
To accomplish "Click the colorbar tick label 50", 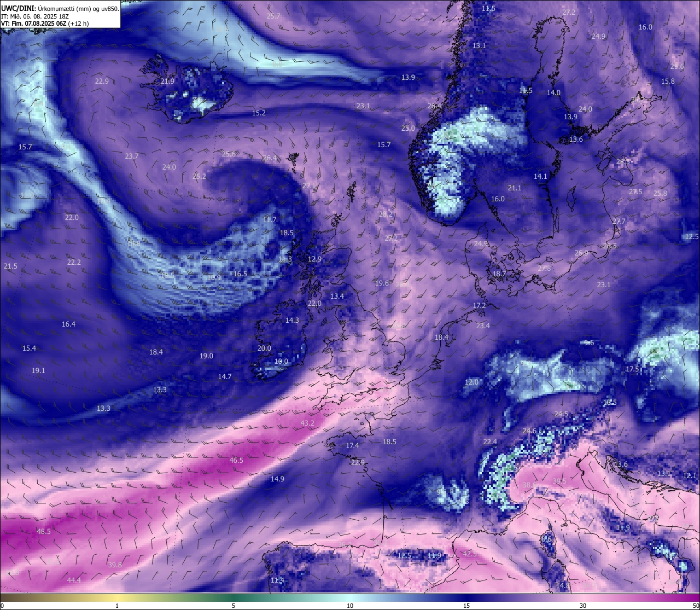I will pyautogui.click(x=696, y=606).
